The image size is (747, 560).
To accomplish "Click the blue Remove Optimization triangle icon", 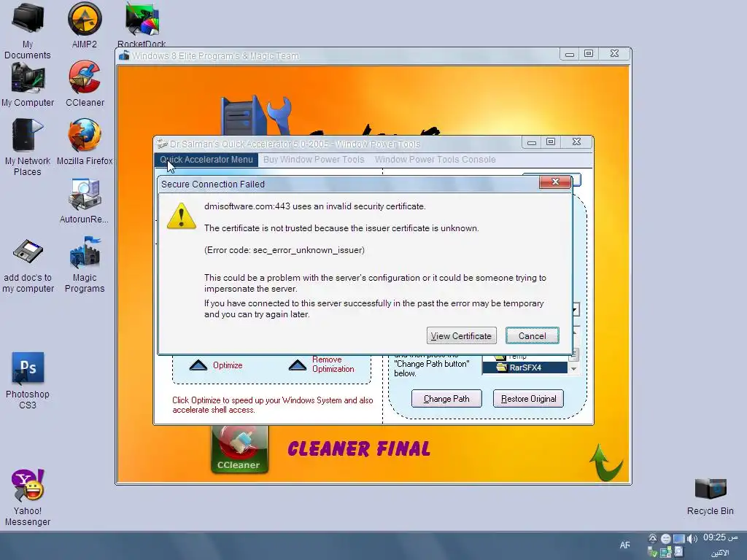I will coord(298,365).
